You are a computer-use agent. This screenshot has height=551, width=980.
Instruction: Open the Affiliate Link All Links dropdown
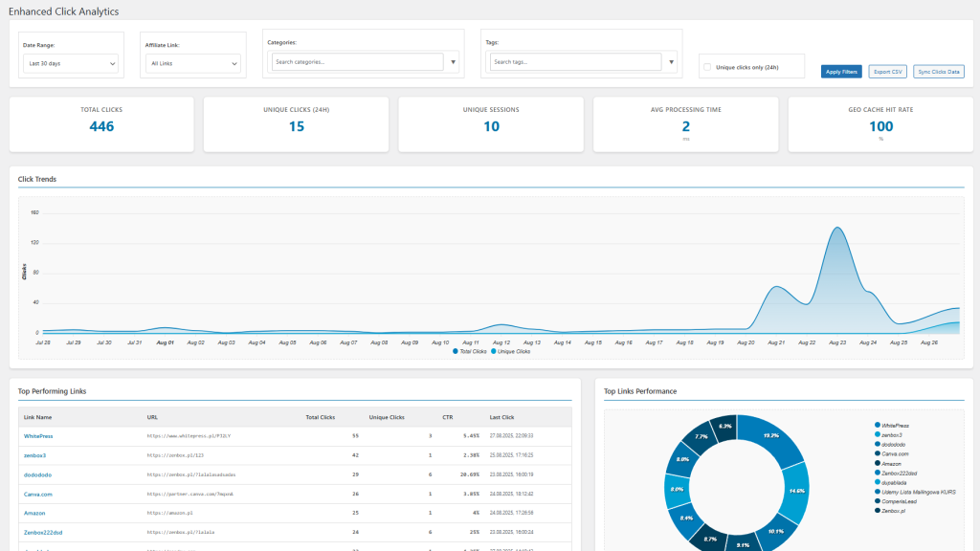click(x=195, y=64)
